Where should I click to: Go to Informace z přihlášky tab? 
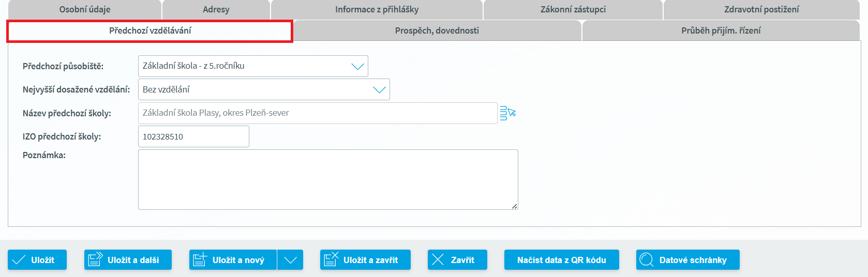pyautogui.click(x=377, y=9)
